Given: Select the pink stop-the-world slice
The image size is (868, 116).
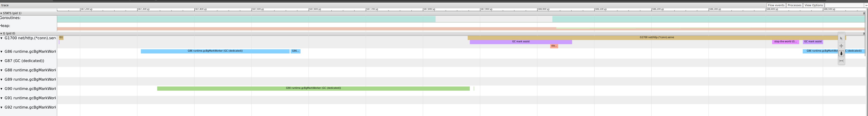Looking at the screenshot, I should [x=785, y=42].
